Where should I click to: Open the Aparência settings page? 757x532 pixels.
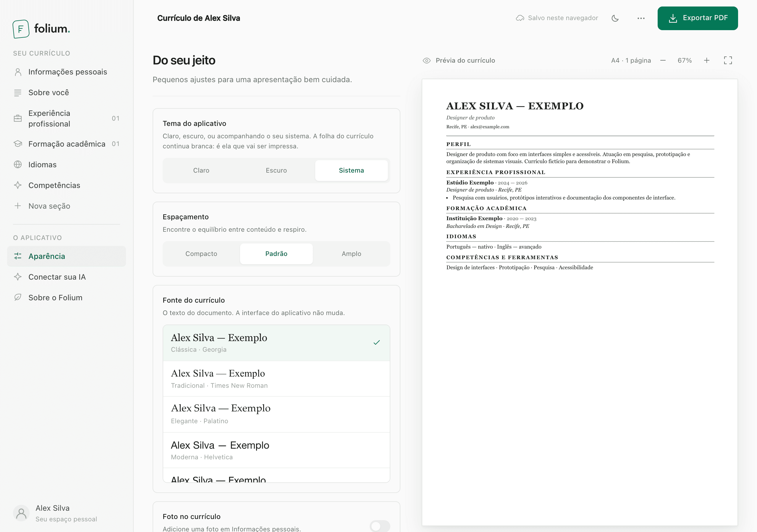(67, 256)
